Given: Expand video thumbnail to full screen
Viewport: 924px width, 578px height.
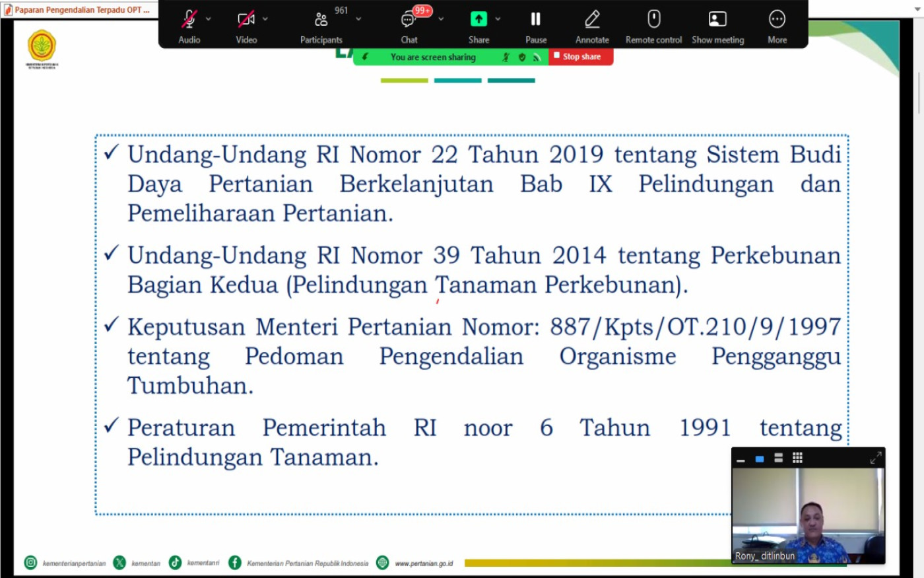Looking at the screenshot, I should tap(876, 458).
